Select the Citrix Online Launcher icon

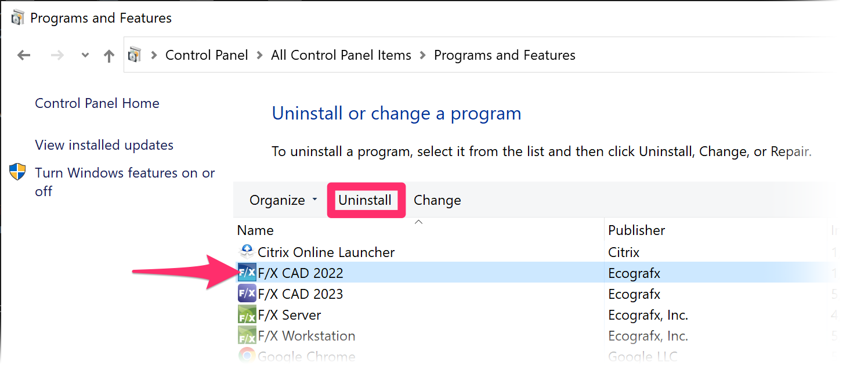coord(247,252)
